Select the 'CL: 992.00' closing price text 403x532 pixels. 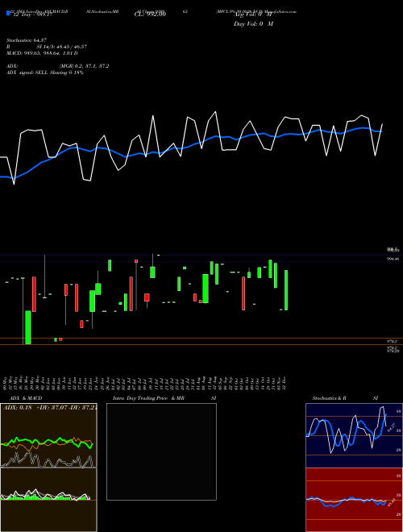point(150,15)
